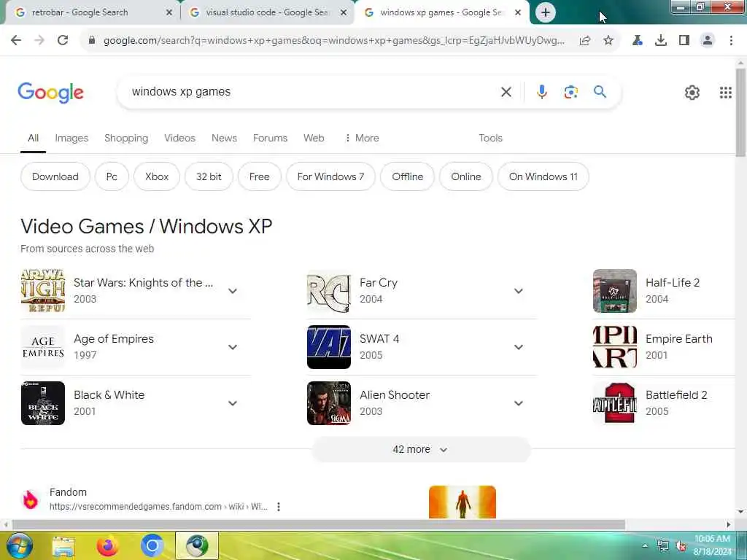
Task: Click the muted volume tray icon
Action: 681,546
